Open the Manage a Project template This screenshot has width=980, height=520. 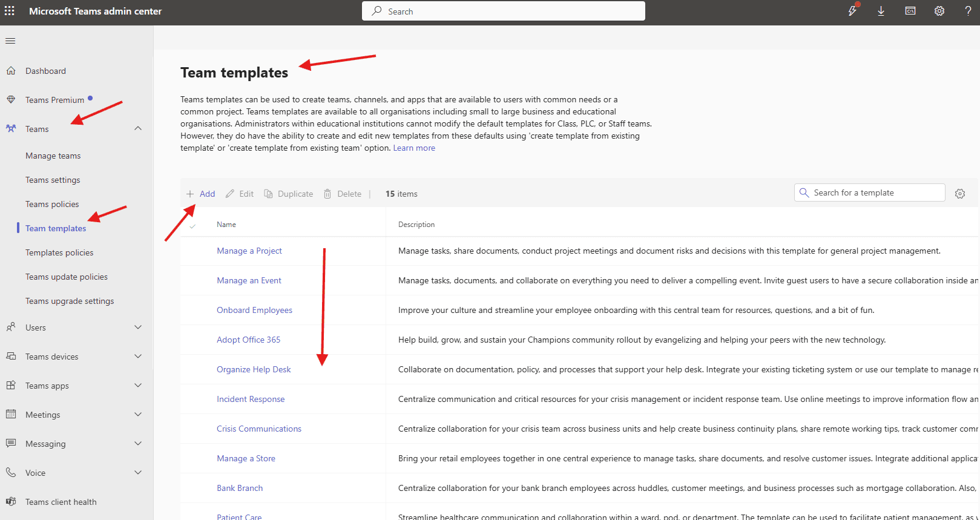[249, 251]
